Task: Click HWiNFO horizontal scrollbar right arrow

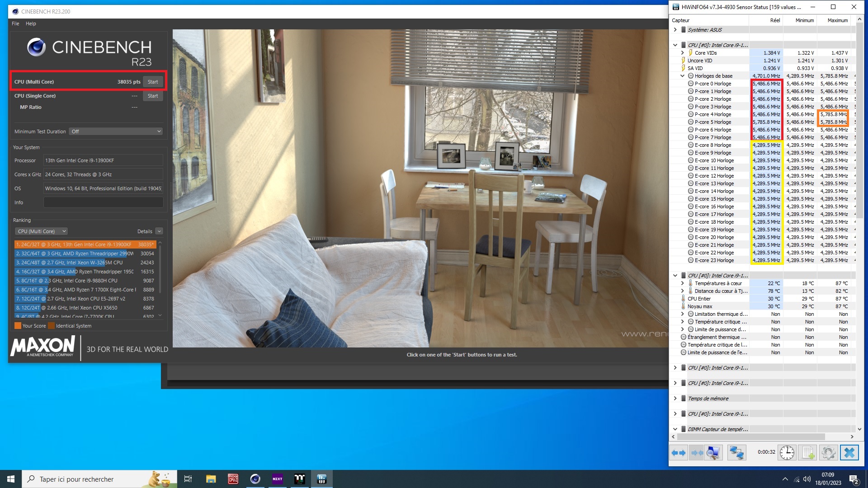Action: pos(852,437)
